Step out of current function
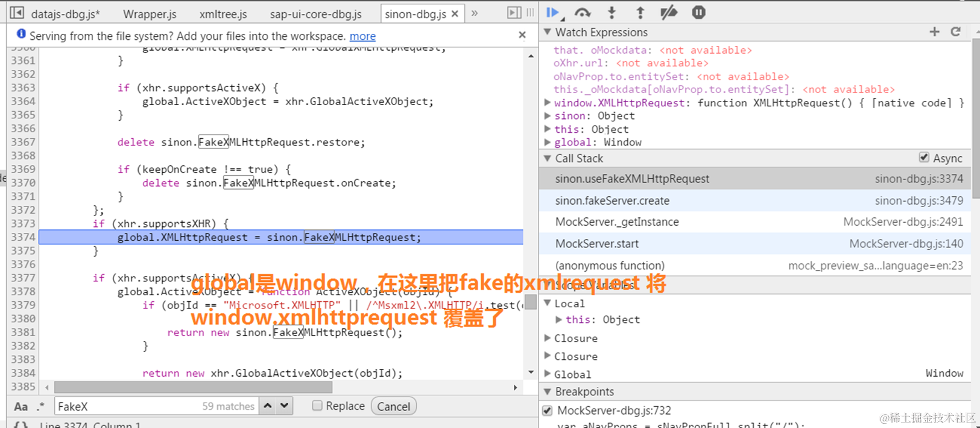The height and width of the screenshot is (428, 980). [x=640, y=13]
